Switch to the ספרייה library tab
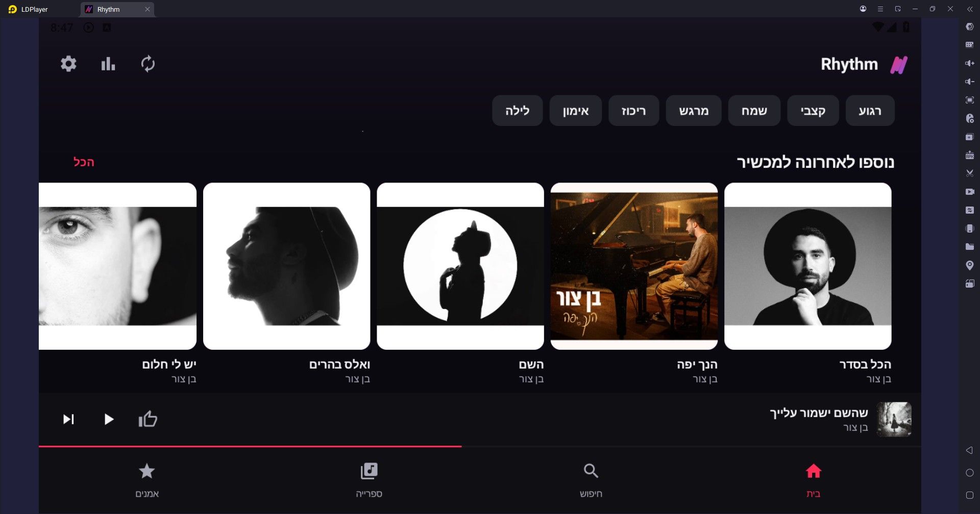The width and height of the screenshot is (980, 514). [x=369, y=480]
